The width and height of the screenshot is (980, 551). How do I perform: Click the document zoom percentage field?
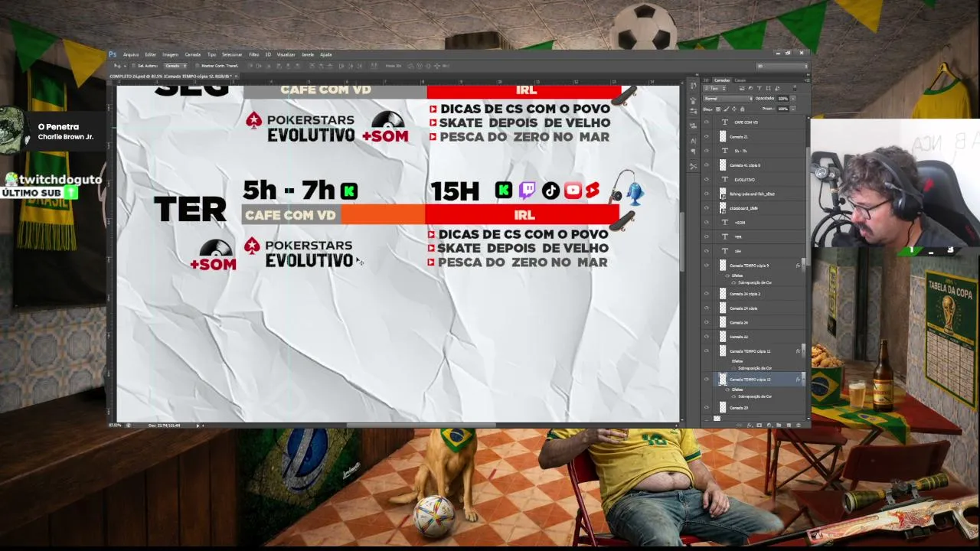coord(116,425)
